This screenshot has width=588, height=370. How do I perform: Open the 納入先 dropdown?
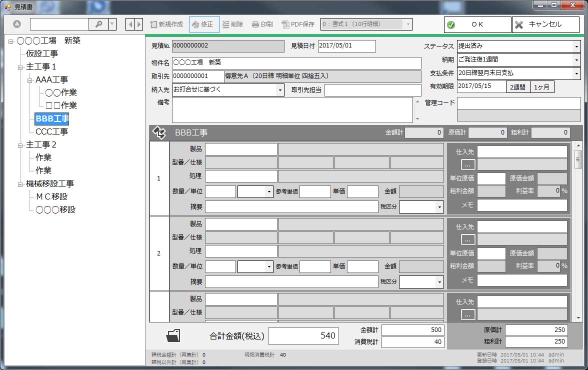280,90
